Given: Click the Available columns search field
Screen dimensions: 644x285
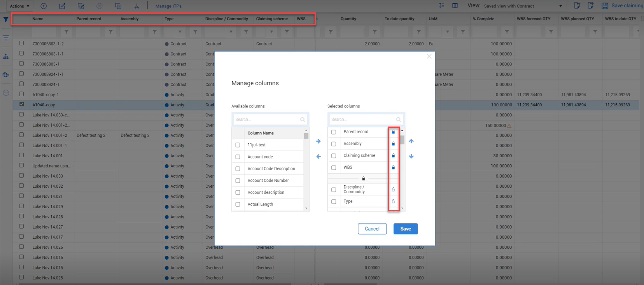Looking at the screenshot, I should [267, 120].
